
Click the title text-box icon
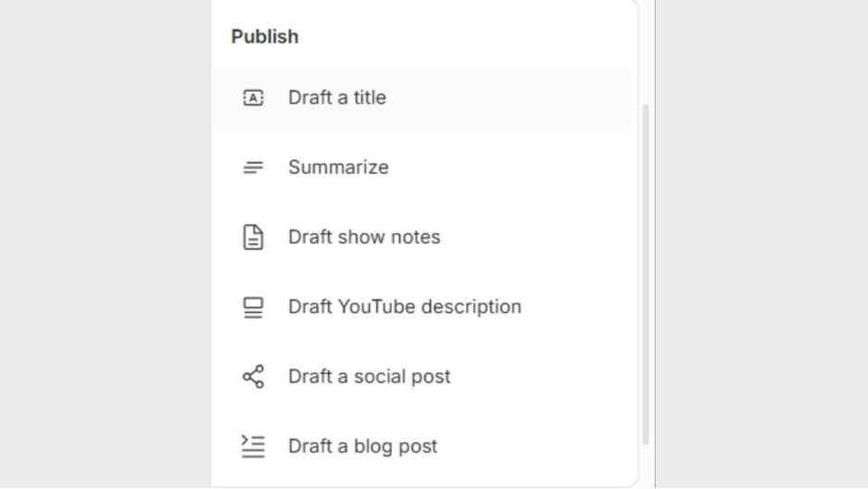[253, 97]
